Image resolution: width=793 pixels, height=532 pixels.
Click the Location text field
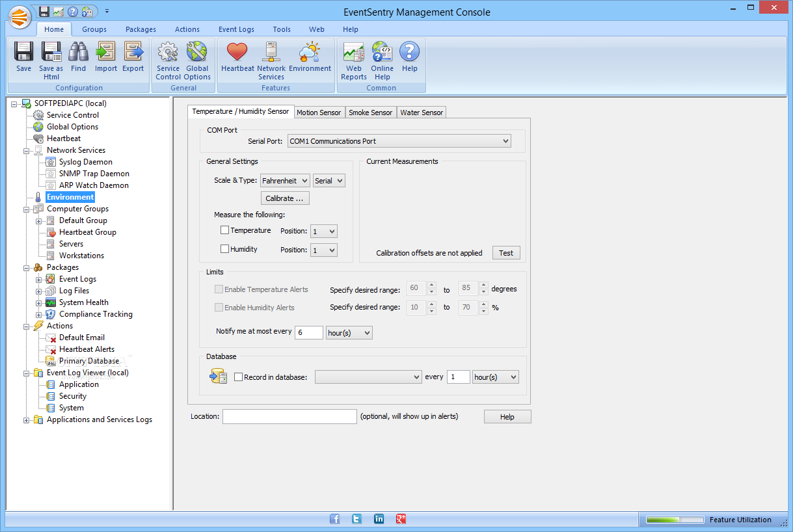[x=290, y=416]
